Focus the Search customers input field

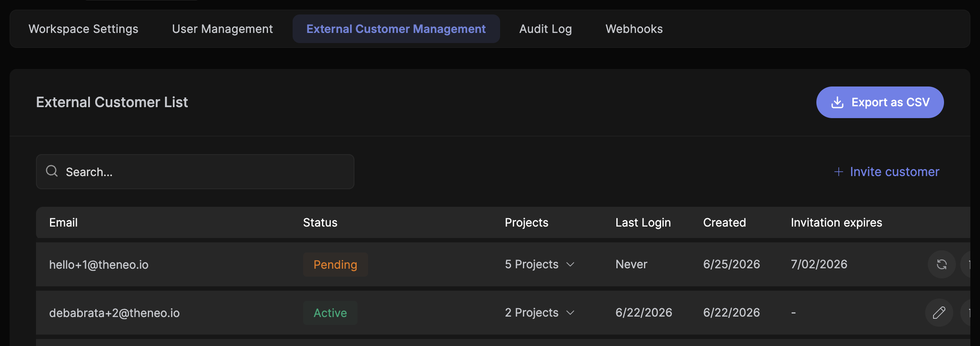195,172
